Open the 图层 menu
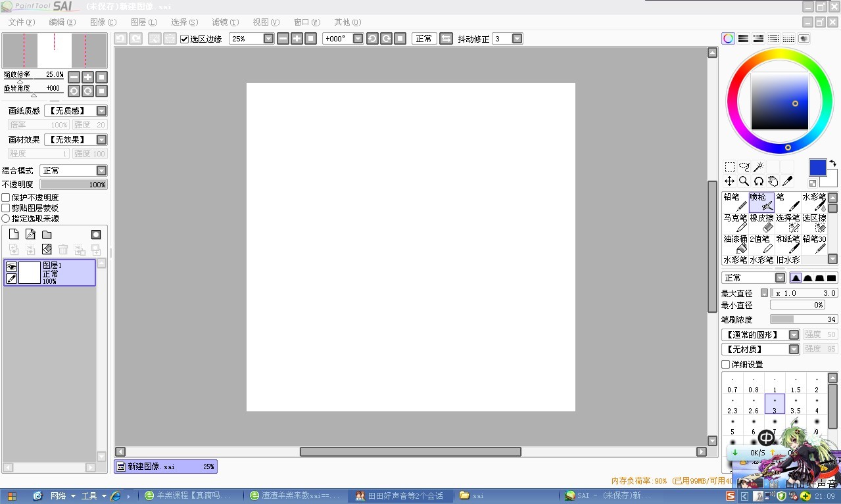The image size is (841, 504). pyautogui.click(x=144, y=22)
